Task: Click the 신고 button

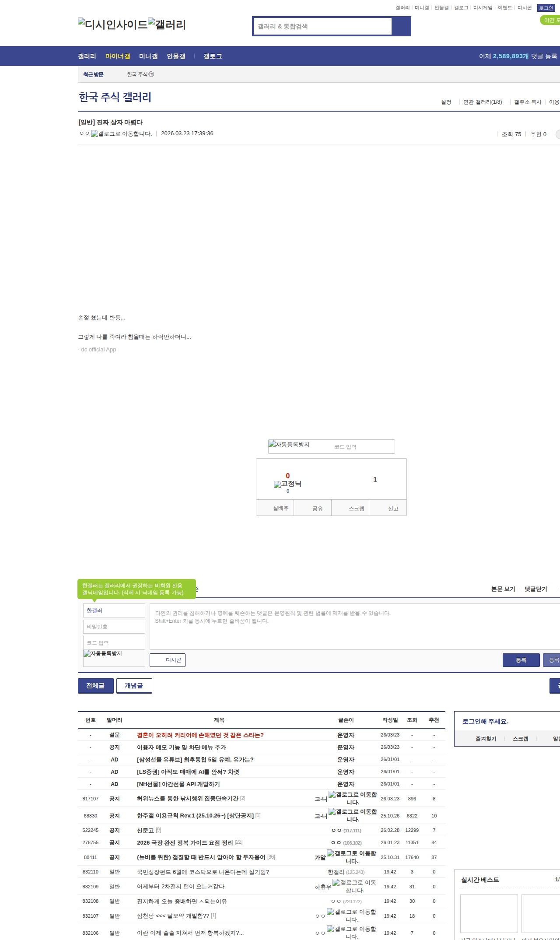Action: tap(388, 508)
